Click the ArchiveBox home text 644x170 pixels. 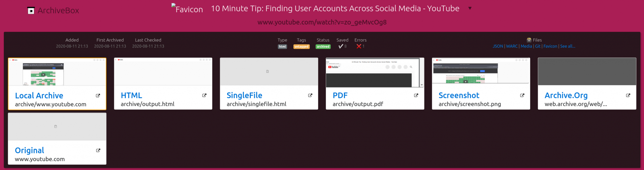[x=58, y=11]
